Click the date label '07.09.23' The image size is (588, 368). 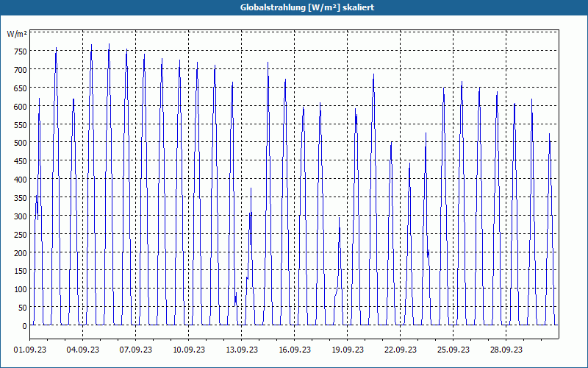pos(136,350)
